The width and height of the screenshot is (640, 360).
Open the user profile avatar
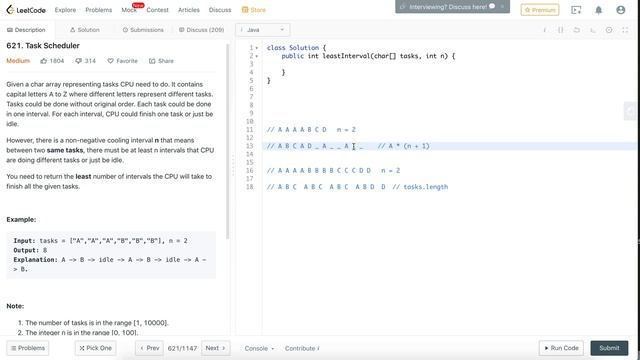click(620, 10)
